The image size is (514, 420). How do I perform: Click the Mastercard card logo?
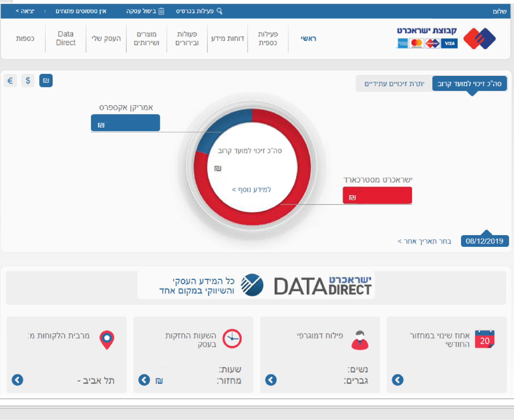point(416,43)
